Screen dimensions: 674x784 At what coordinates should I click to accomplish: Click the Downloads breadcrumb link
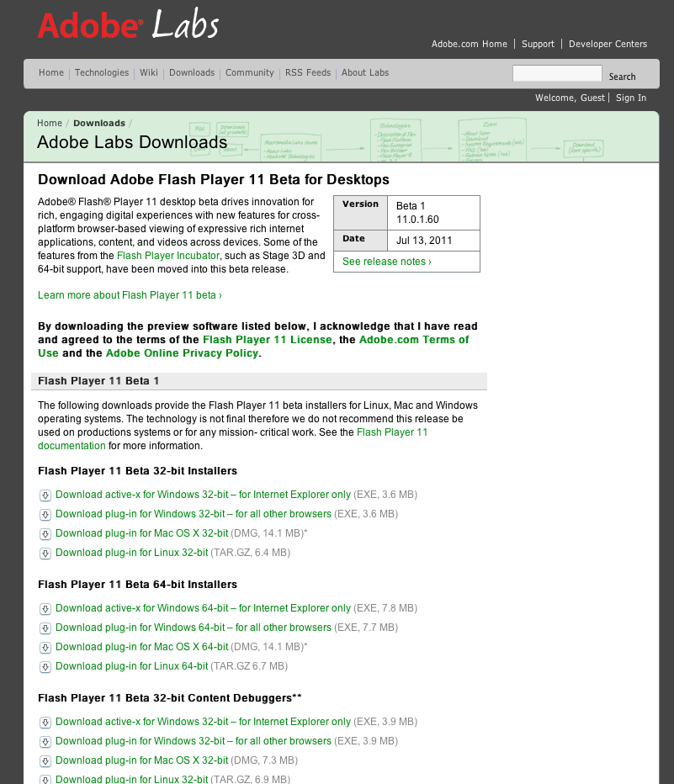tap(99, 123)
